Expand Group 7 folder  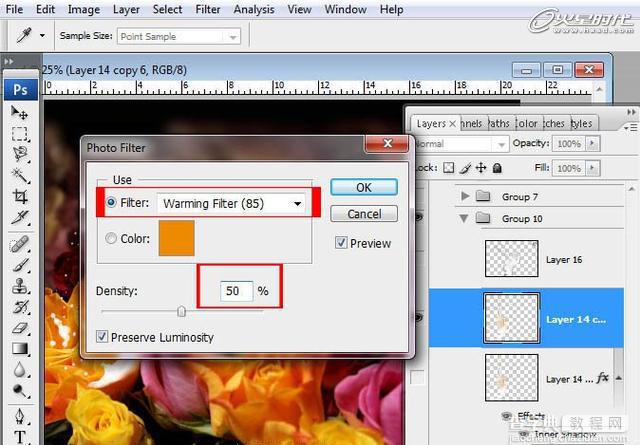(x=464, y=196)
